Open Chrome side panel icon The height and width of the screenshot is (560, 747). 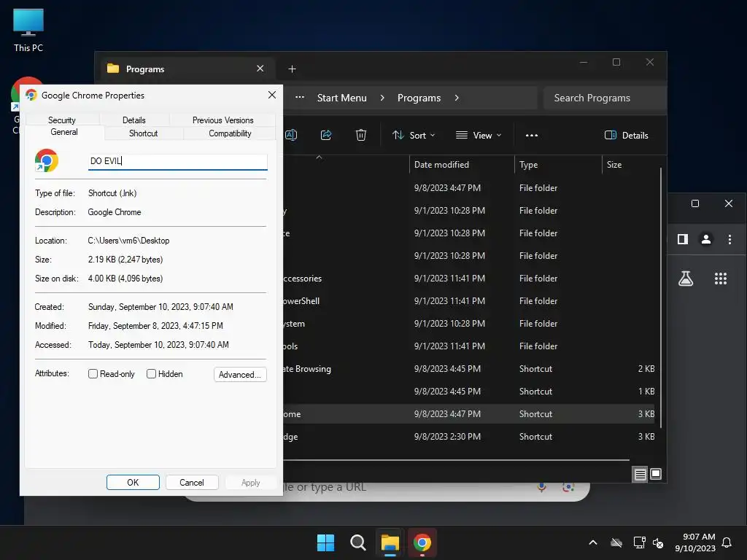tap(683, 239)
